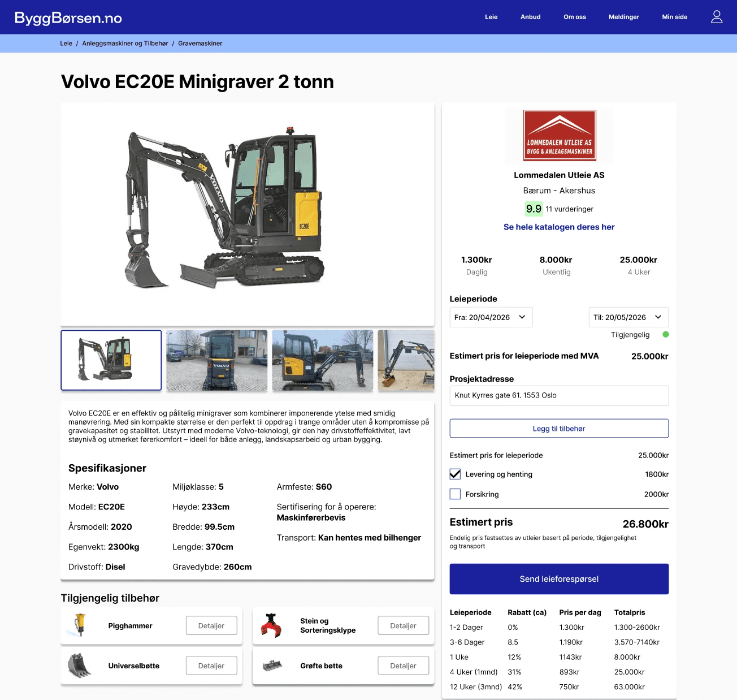This screenshot has width=737, height=700.
Task: Open the Anbud menu item
Action: (531, 17)
